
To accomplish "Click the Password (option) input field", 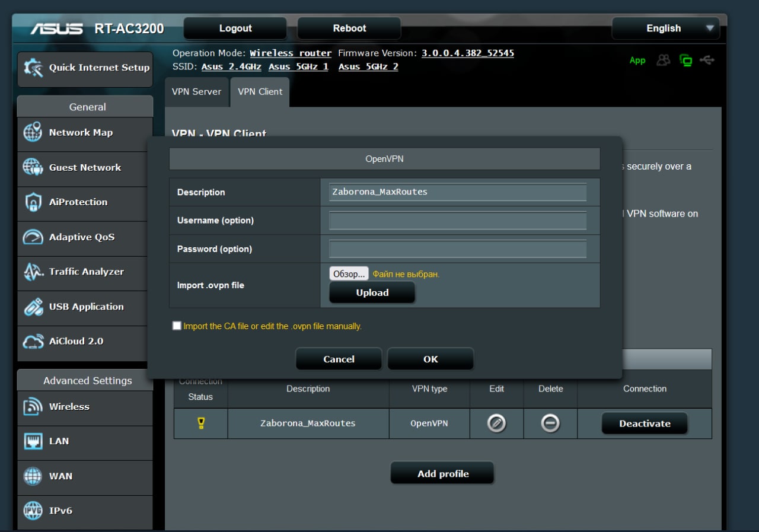I will pyautogui.click(x=458, y=249).
